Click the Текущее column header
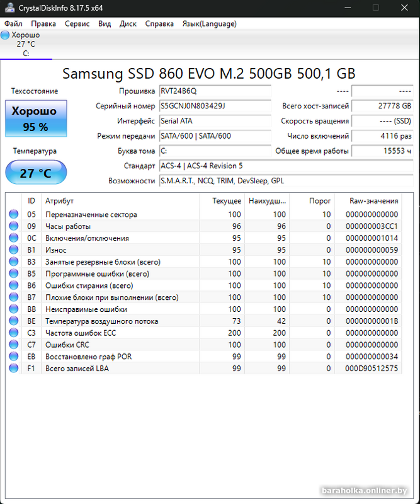The width and height of the screenshot is (420, 504). coord(222,201)
